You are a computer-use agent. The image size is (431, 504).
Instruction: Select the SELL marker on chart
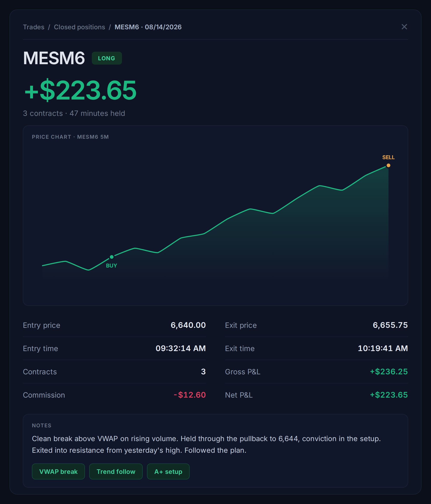coord(388,165)
